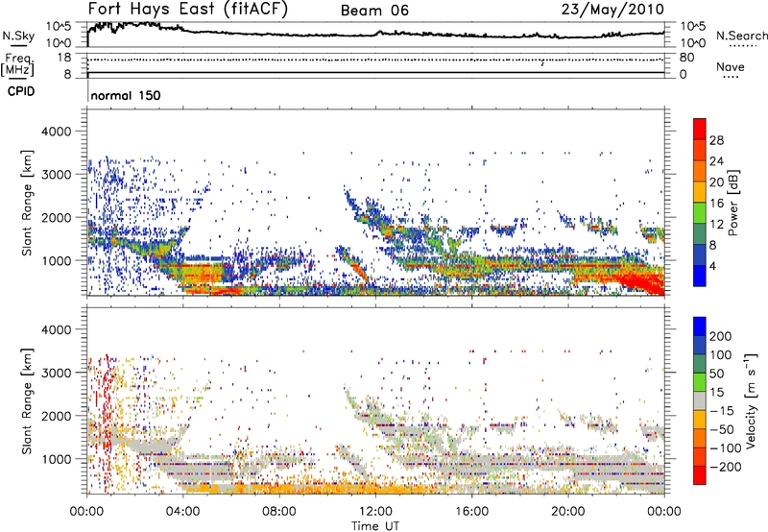Click the "12:00" time tick label
This screenshot has width=768, height=532.
tap(375, 512)
